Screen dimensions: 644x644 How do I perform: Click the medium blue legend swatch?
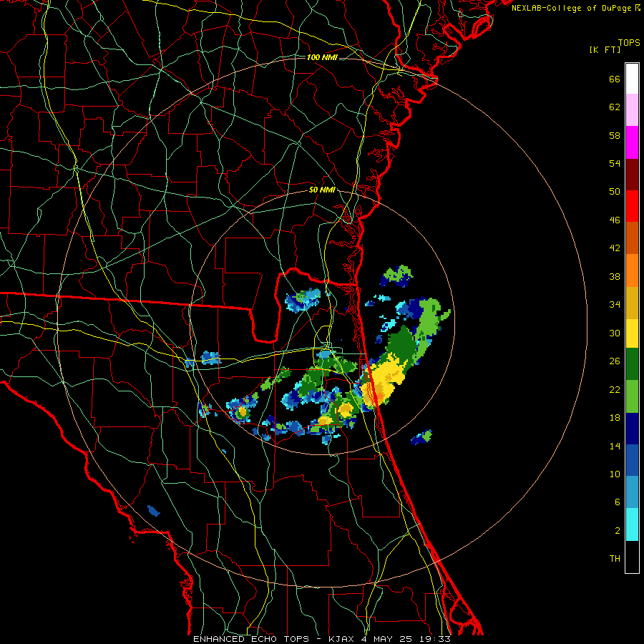[632, 460]
